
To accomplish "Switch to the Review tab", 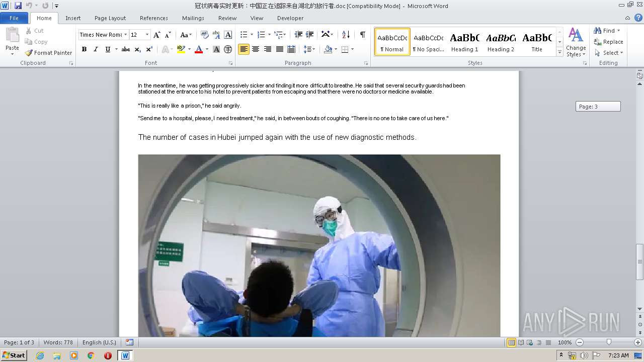I will [x=227, y=18].
